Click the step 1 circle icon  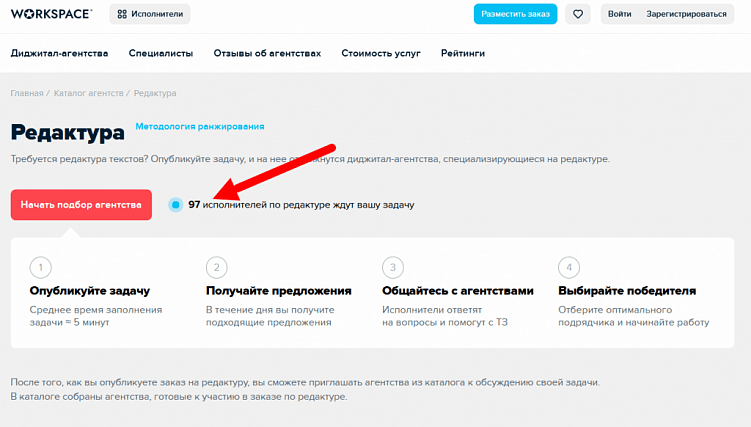[x=41, y=268]
